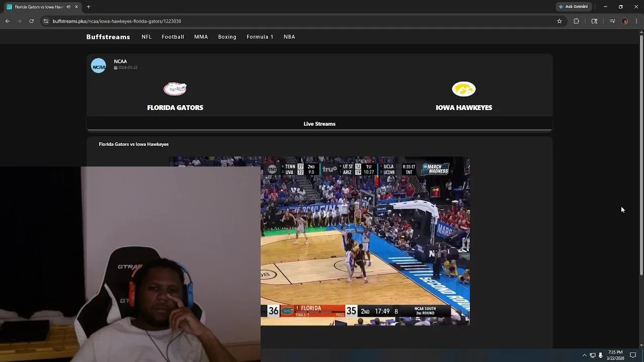
Task: Open the Buffstreams home logo link
Action: tap(108, 37)
